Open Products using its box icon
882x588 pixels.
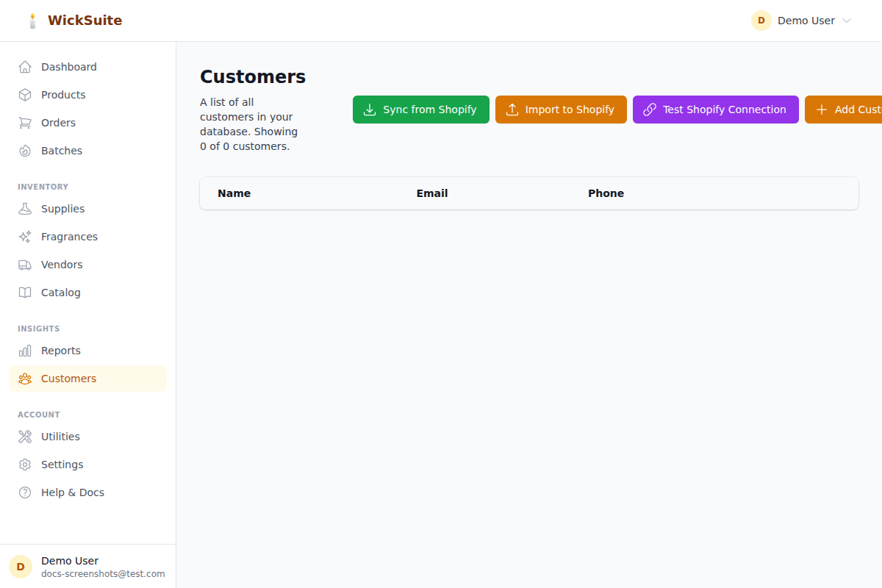point(24,94)
